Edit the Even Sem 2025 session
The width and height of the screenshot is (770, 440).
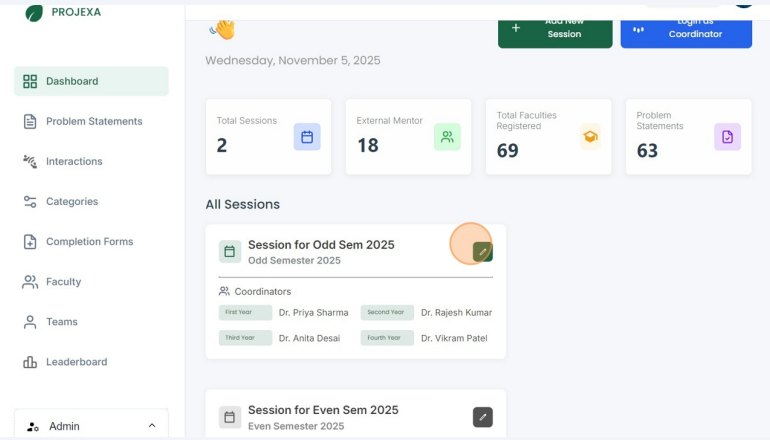pyautogui.click(x=483, y=417)
